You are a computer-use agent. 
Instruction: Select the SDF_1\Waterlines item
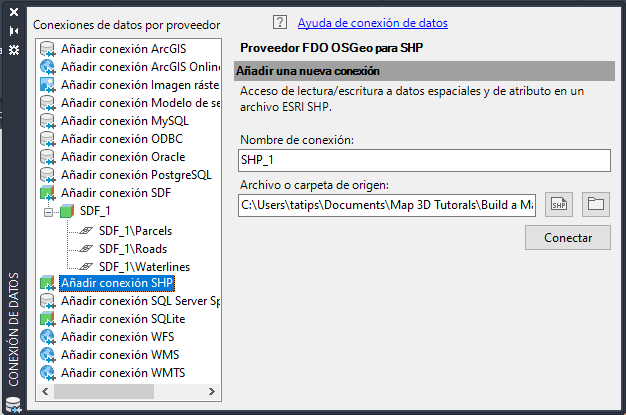(x=143, y=266)
